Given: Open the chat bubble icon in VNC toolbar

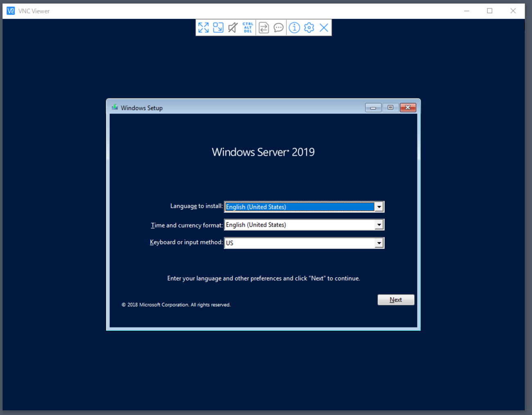Looking at the screenshot, I should point(279,27).
